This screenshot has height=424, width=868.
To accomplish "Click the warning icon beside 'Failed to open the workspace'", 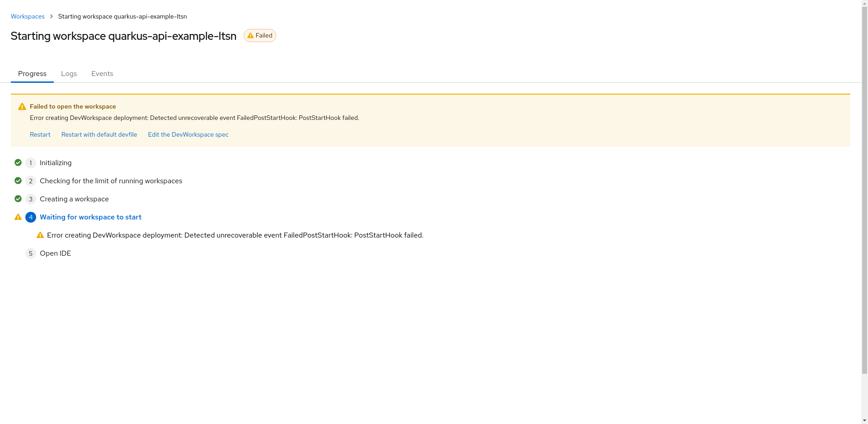I will pyautogui.click(x=22, y=106).
